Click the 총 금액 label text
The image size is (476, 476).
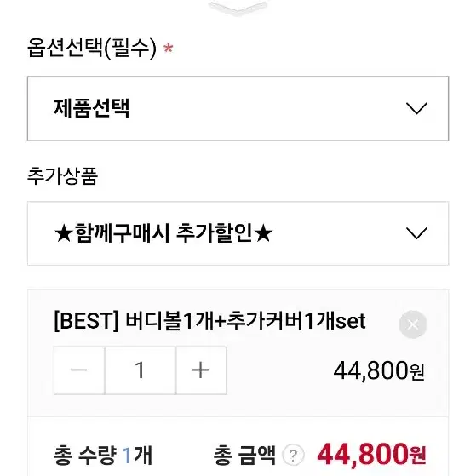[x=244, y=455]
